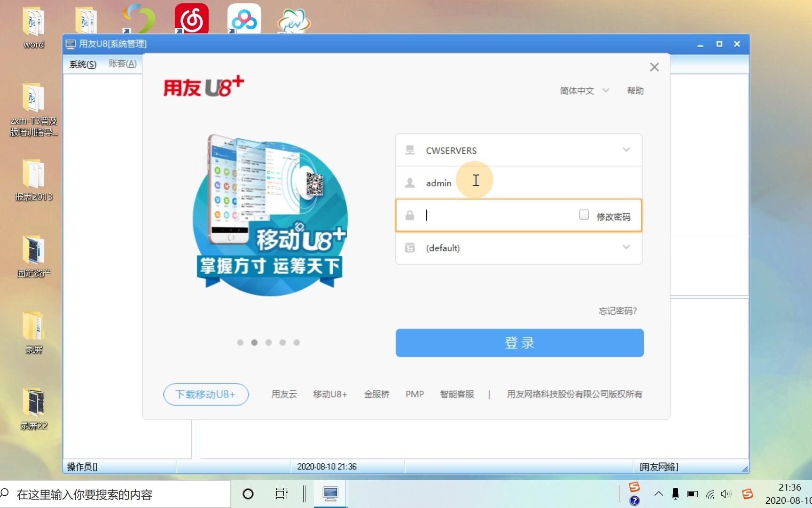The height and width of the screenshot is (508, 812).
Task: Open the 金服桥 footer link
Action: [x=376, y=394]
